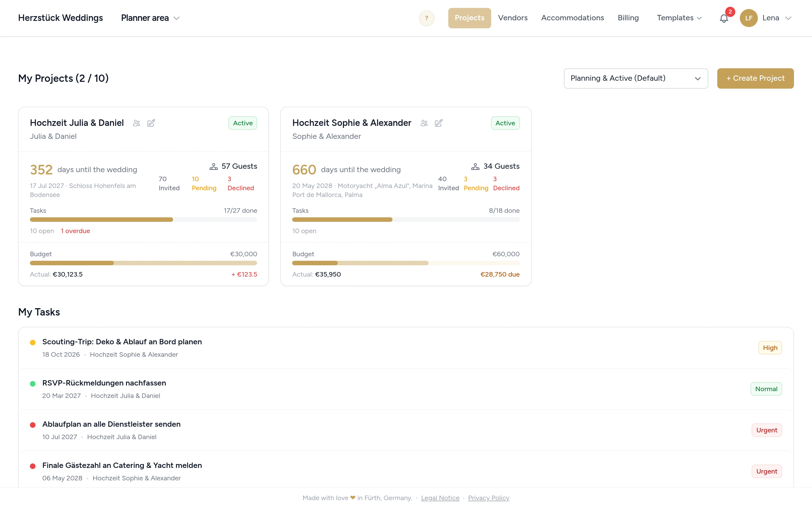
Task: Click red status dot of Ablaufplan task
Action: point(32,425)
